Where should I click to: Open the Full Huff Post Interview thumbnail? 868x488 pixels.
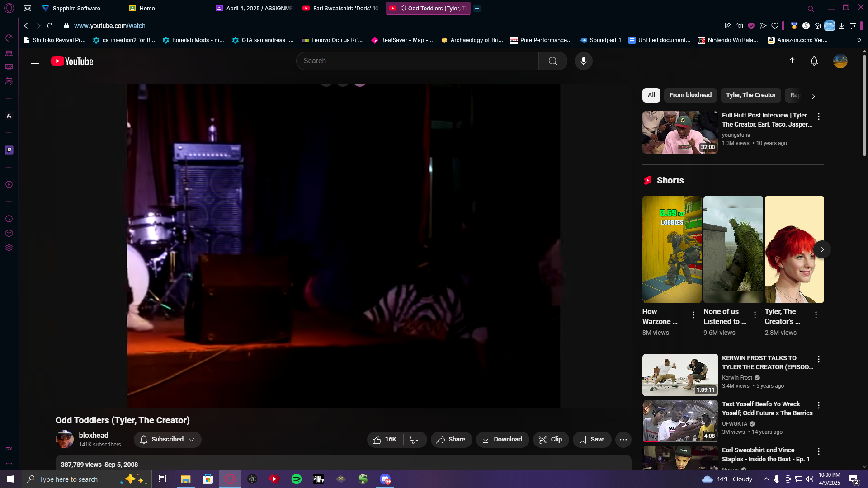pos(680,132)
